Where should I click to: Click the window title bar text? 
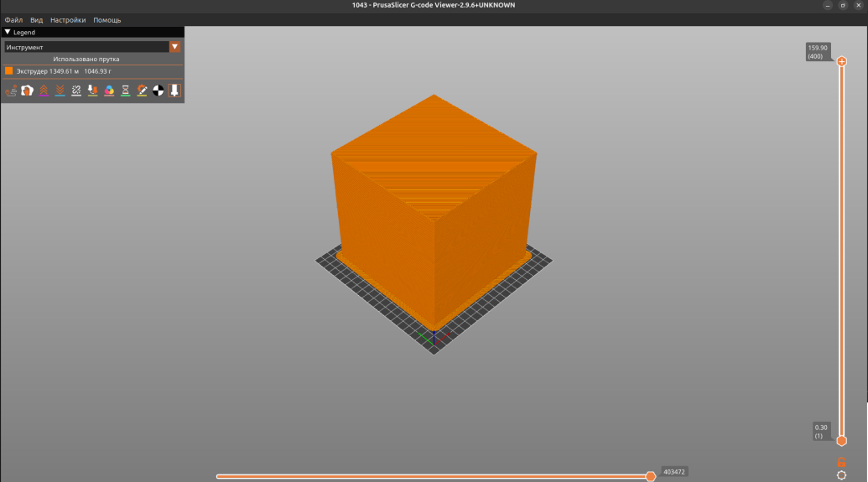tap(434, 5)
